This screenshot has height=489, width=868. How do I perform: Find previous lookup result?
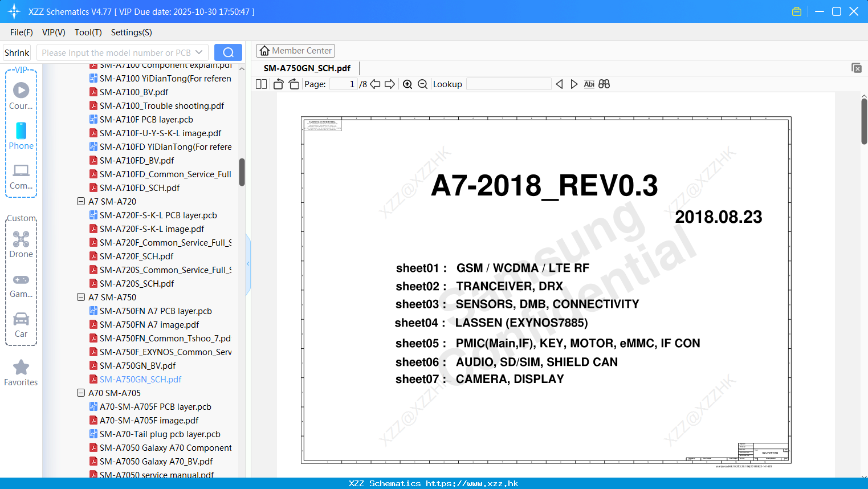point(559,84)
